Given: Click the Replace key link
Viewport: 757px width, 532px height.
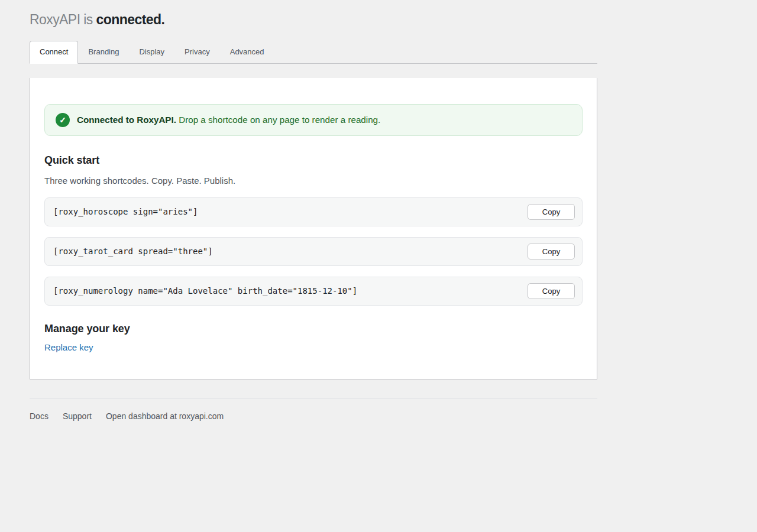Looking at the screenshot, I should 69,348.
